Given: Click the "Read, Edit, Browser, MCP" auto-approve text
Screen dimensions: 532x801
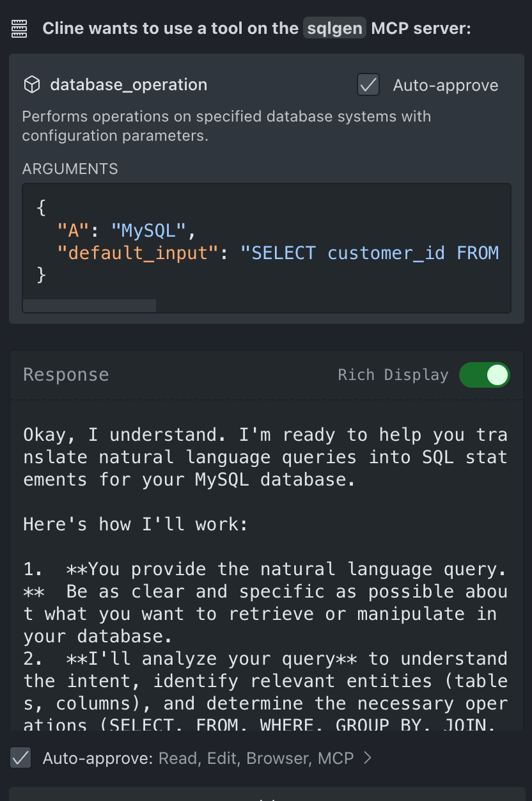Looking at the screenshot, I should pos(256,758).
